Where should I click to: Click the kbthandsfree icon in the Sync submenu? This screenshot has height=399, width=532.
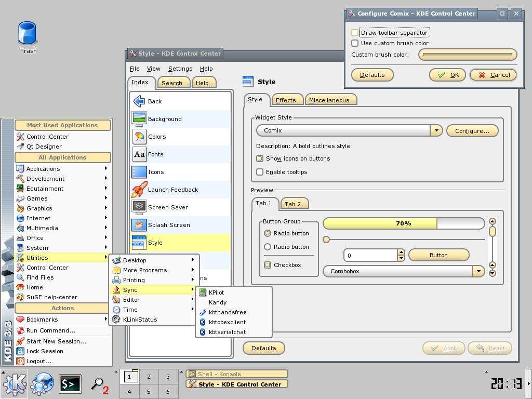point(203,312)
